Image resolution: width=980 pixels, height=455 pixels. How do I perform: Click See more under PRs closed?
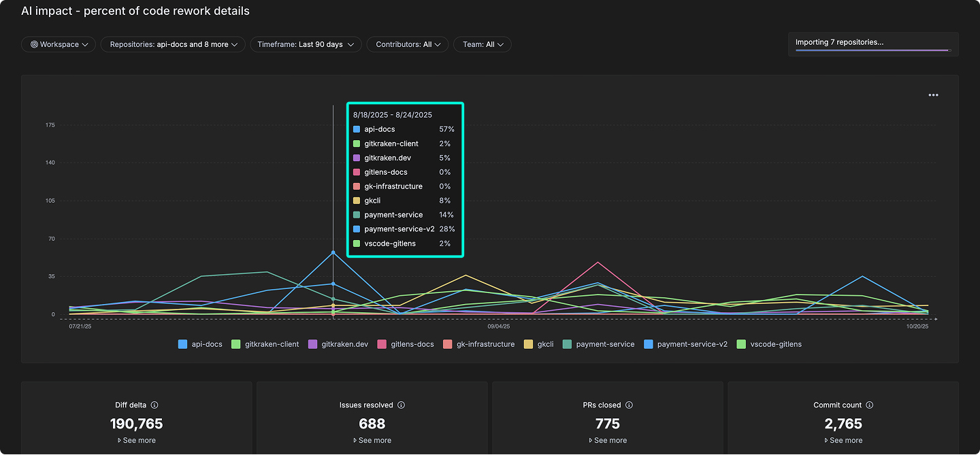point(608,440)
